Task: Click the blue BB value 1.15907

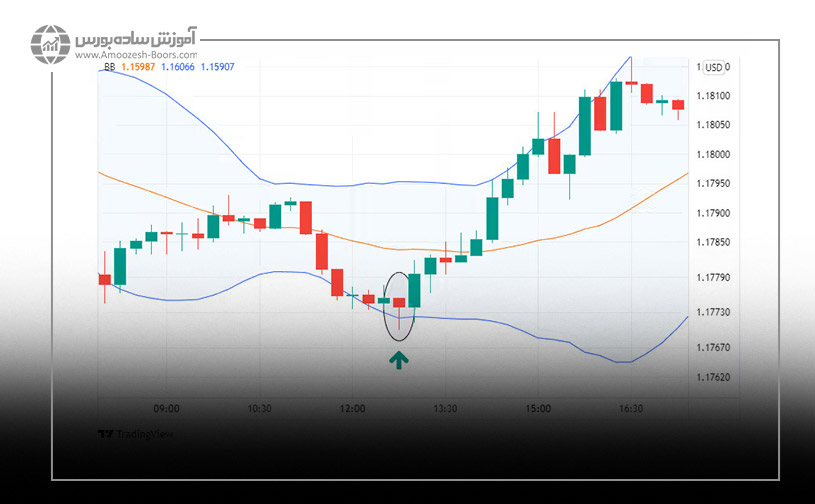Action: point(217,67)
